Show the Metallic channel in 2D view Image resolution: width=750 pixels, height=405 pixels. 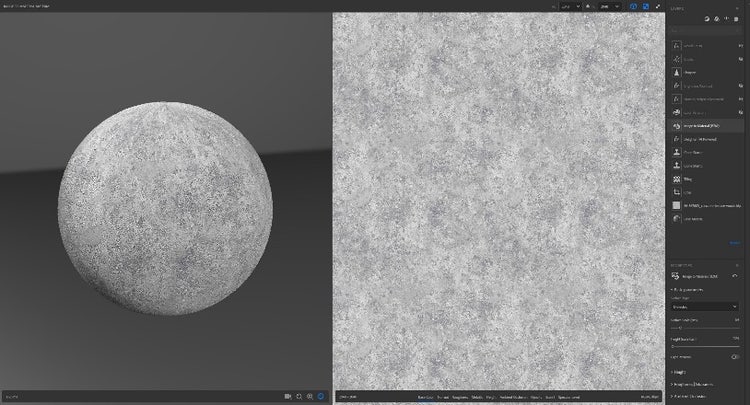(477, 397)
